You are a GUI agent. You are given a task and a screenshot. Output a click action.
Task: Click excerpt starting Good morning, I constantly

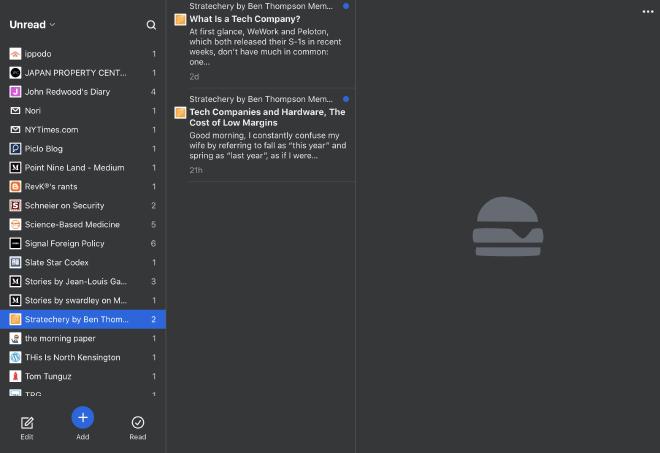pos(268,145)
